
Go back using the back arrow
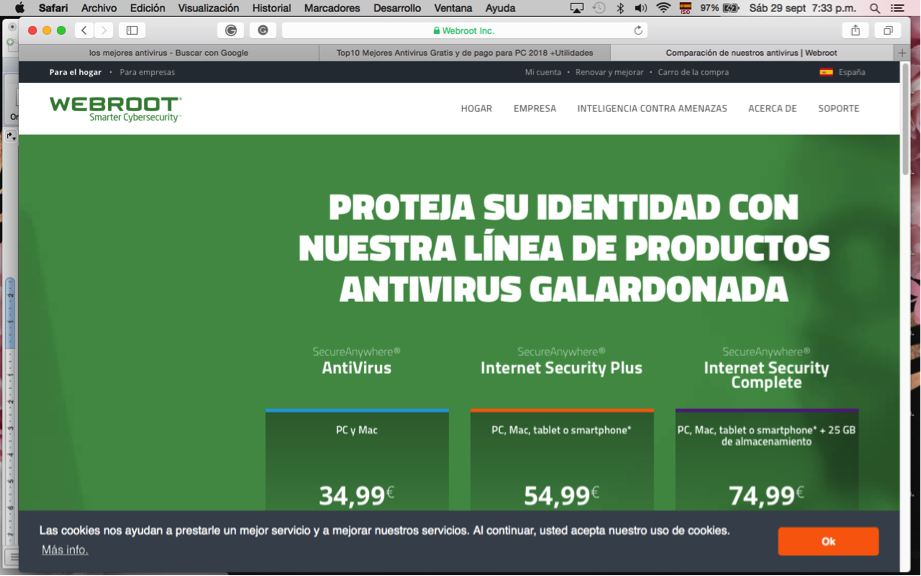83,30
